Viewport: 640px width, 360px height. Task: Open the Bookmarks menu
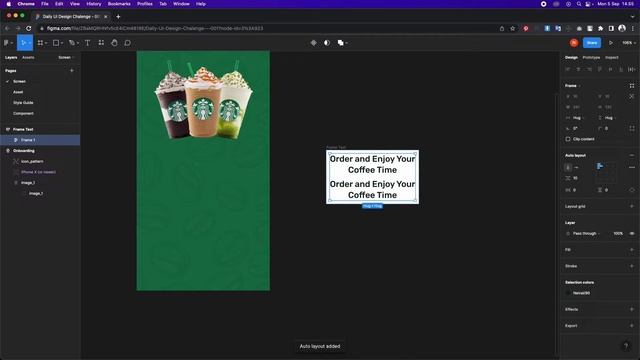119,4
